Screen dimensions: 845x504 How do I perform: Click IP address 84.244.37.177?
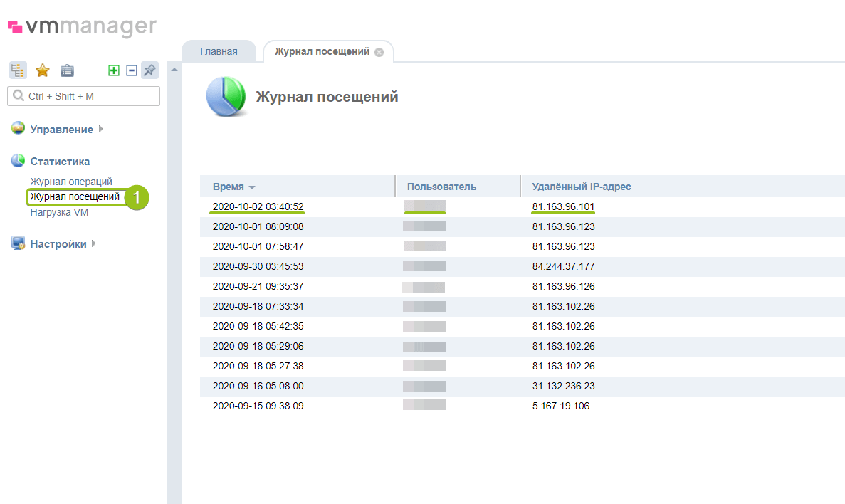pyautogui.click(x=563, y=267)
